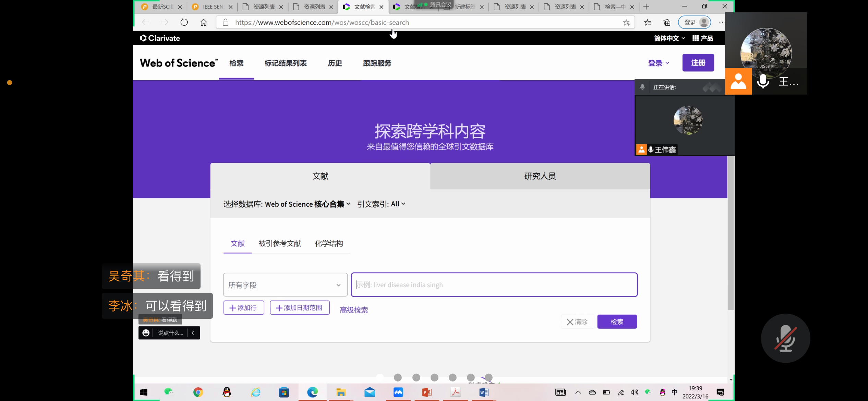The image size is (868, 401).
Task: Collapse chat input with arrow
Action: pyautogui.click(x=193, y=333)
